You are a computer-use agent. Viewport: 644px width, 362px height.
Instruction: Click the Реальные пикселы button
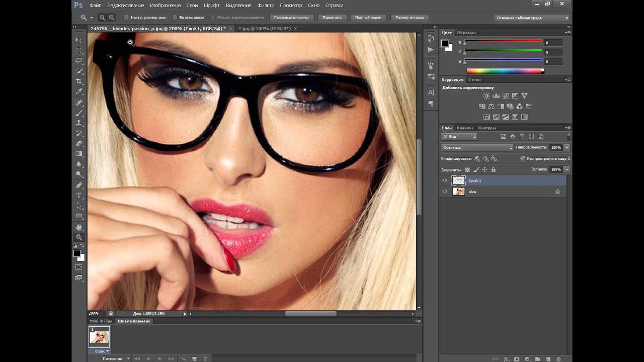tap(292, 18)
